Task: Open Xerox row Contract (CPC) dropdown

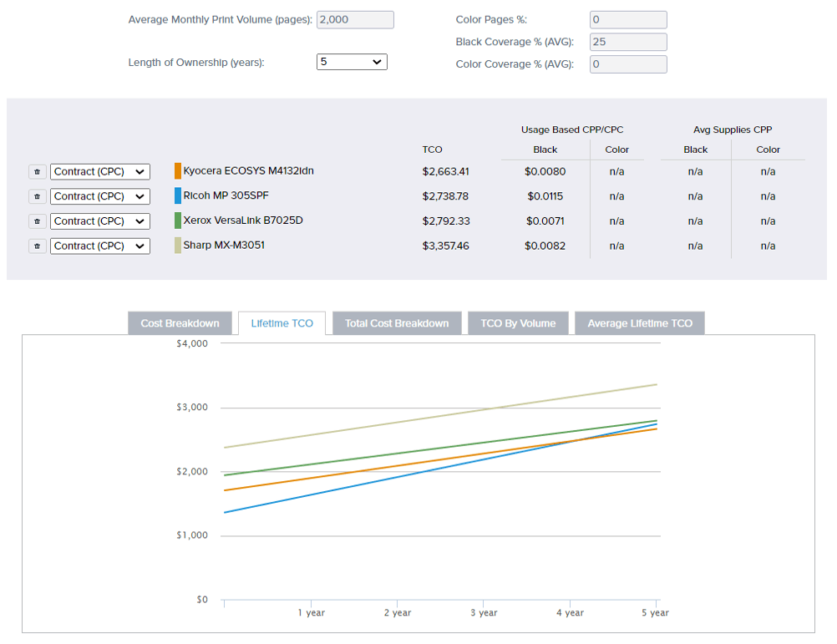Action: (99, 221)
